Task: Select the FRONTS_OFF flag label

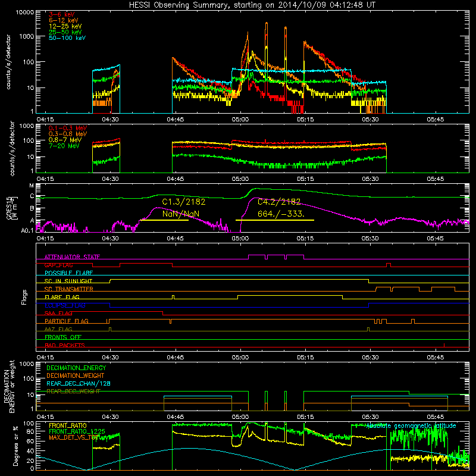Action: pos(63,337)
